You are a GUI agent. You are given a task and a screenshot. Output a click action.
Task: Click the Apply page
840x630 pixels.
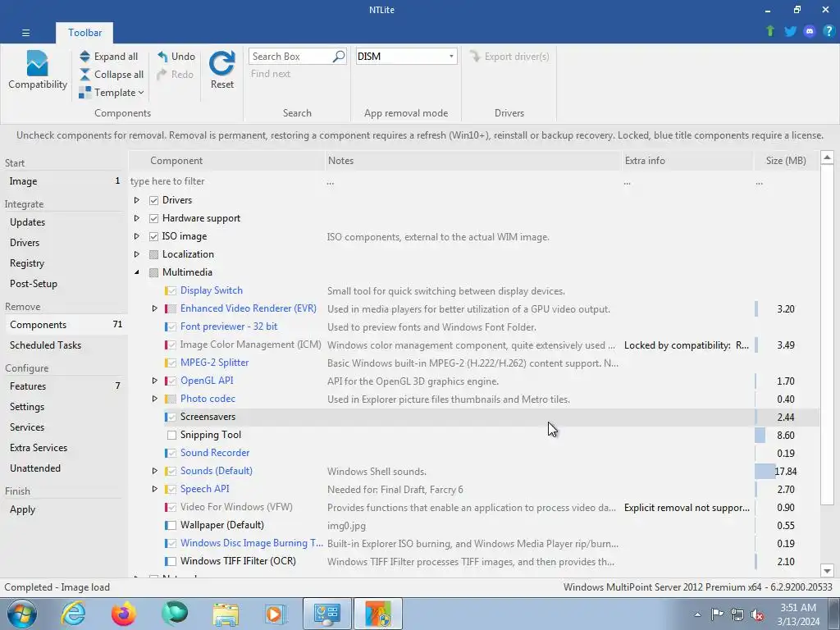coord(63,509)
